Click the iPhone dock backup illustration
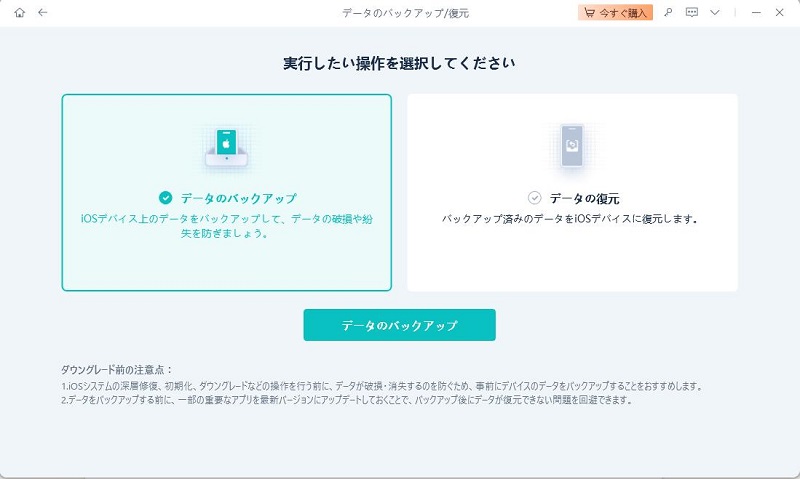 coord(227,148)
